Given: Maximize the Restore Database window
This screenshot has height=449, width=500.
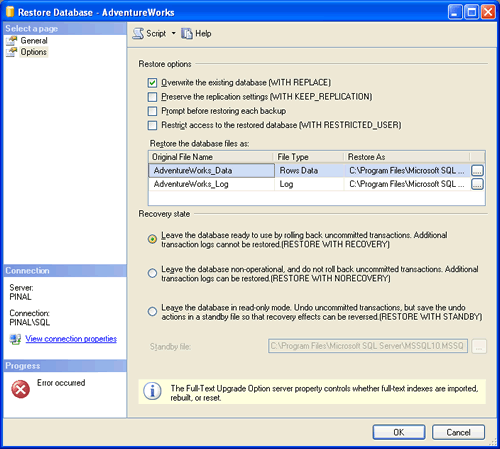Looking at the screenshot, I should [x=472, y=12].
